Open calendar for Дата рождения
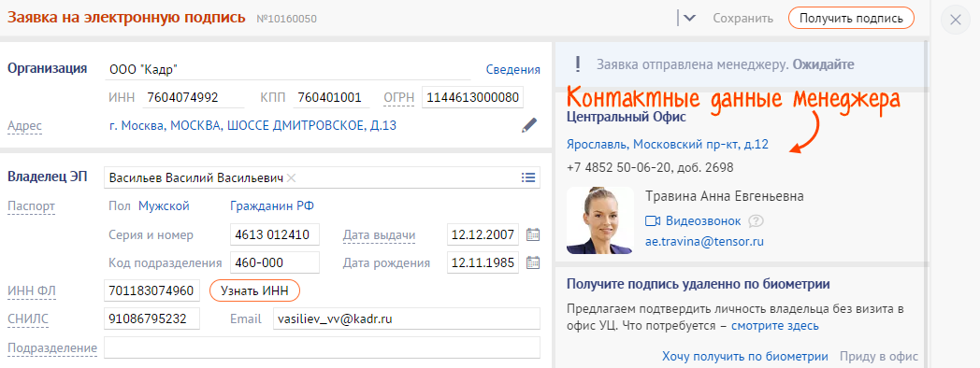 pos(532,262)
